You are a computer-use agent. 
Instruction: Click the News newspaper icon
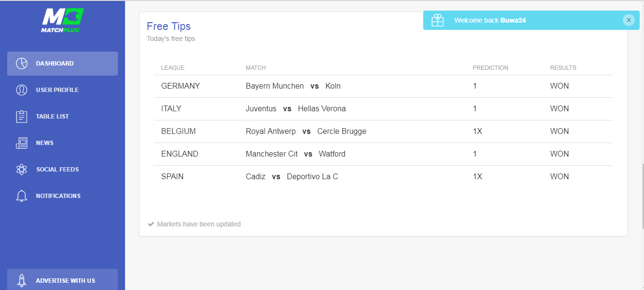tap(21, 143)
